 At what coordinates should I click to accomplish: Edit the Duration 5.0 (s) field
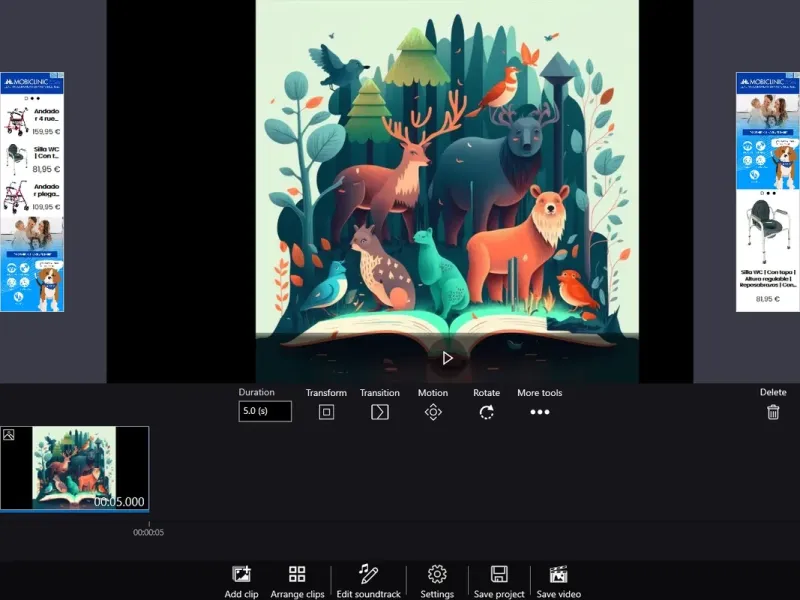265,411
